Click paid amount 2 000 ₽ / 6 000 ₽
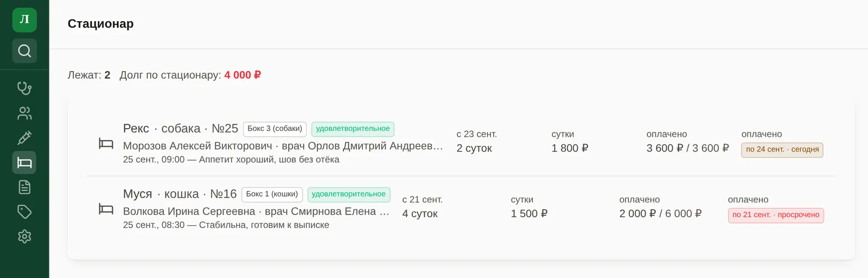The width and height of the screenshot is (868, 278). pyautogui.click(x=661, y=213)
